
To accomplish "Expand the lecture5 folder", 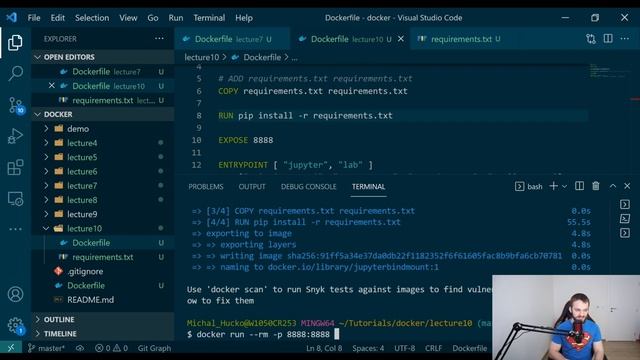I will coord(103,157).
